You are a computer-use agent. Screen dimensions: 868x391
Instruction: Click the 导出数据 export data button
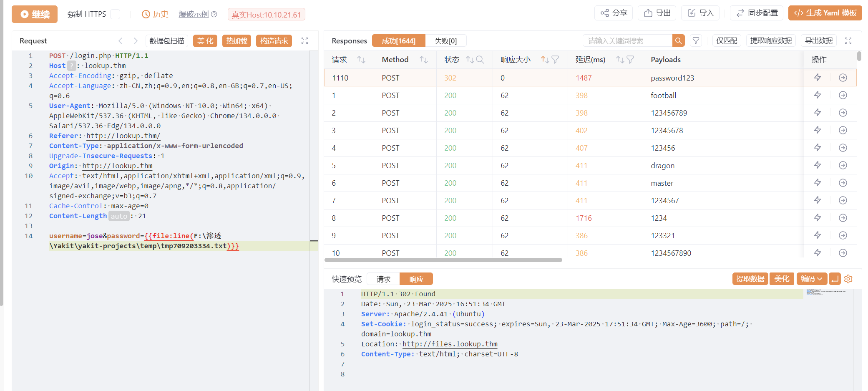819,41
